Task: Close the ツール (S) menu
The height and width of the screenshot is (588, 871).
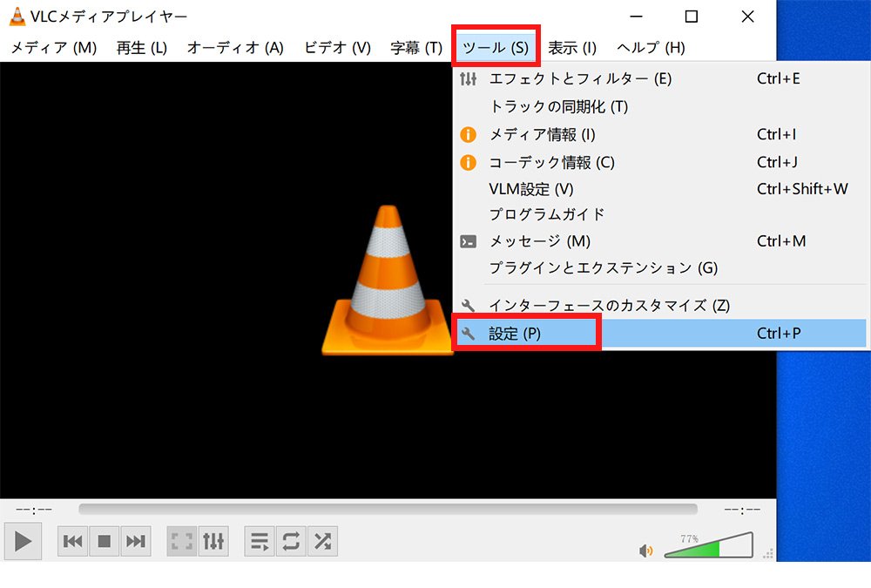Action: coord(496,48)
